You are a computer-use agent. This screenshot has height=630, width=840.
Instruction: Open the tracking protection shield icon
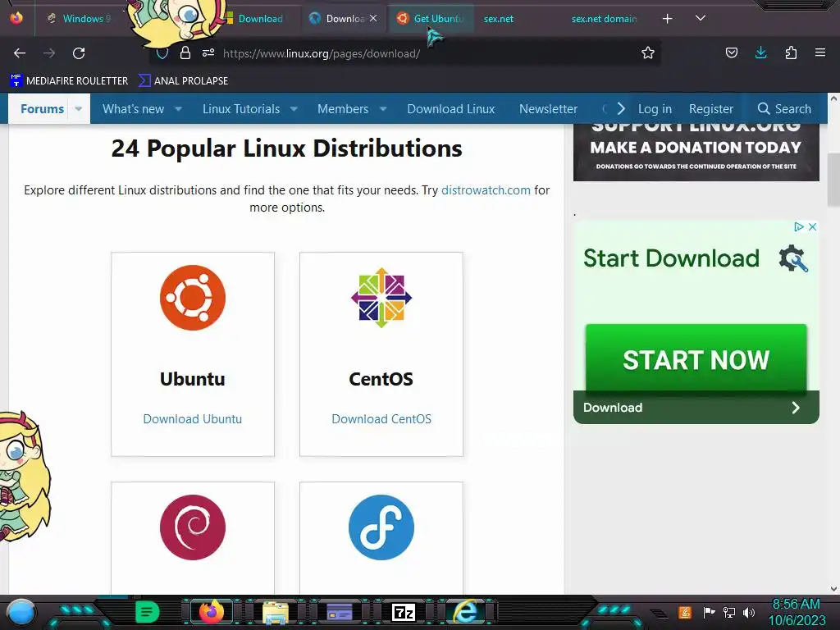coord(162,53)
